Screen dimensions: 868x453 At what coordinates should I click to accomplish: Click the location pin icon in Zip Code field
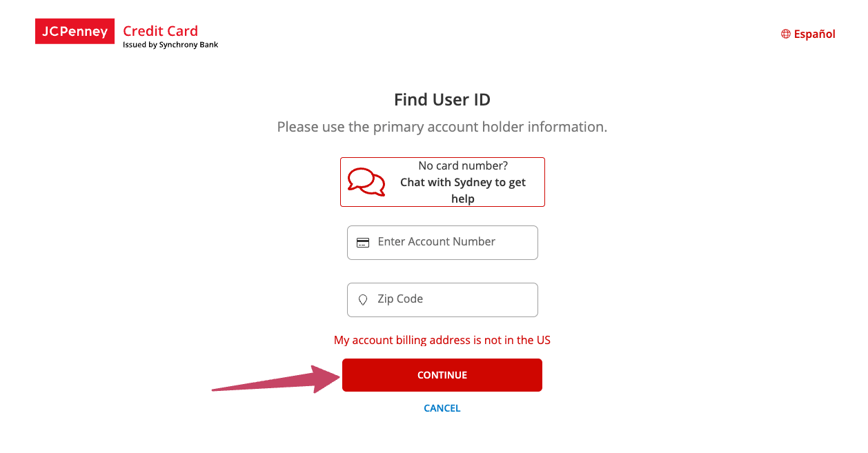[363, 299]
